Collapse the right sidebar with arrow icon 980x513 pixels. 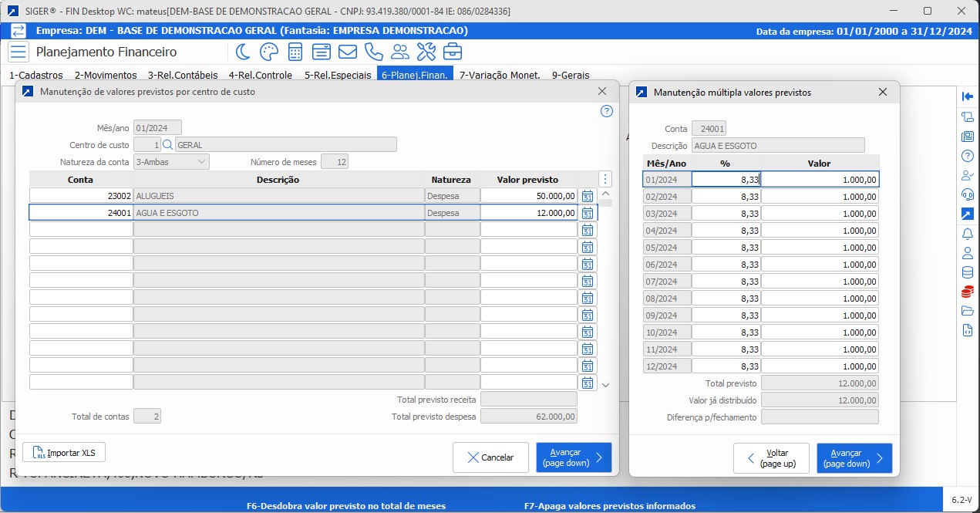pyautogui.click(x=968, y=96)
